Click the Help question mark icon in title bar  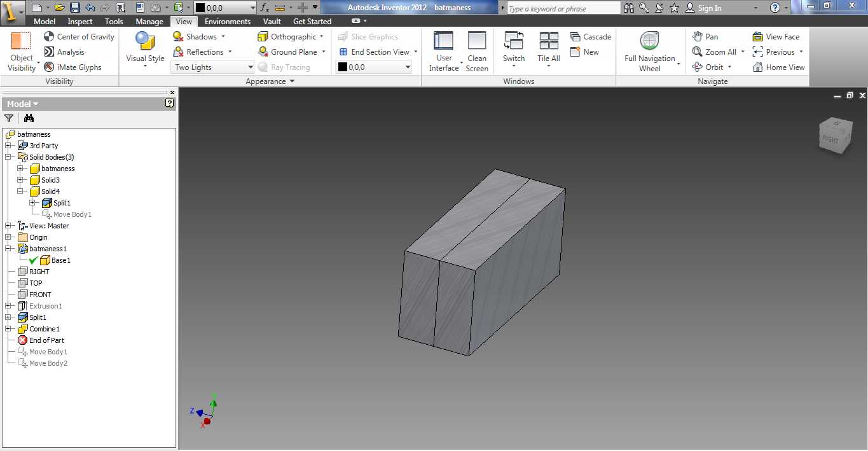point(775,8)
